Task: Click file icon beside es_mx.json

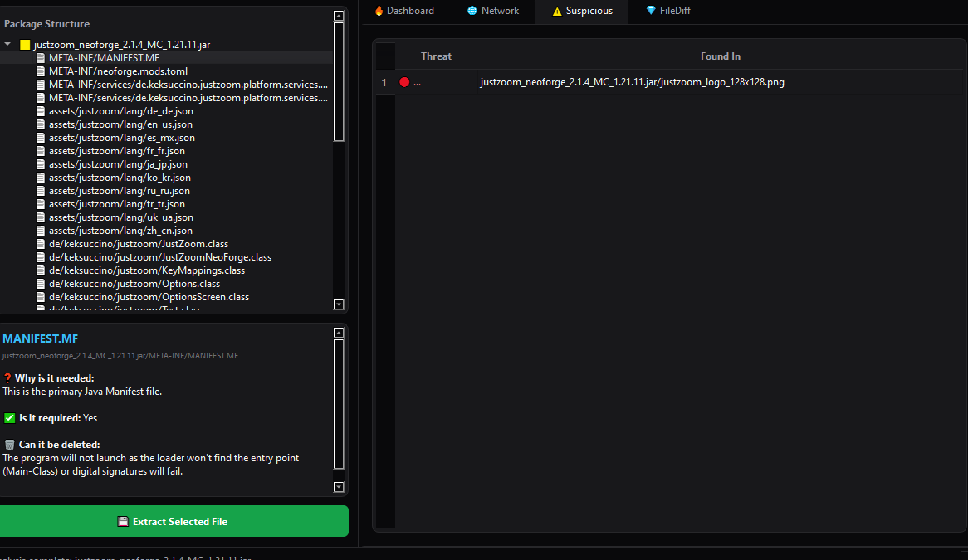Action: 41,138
